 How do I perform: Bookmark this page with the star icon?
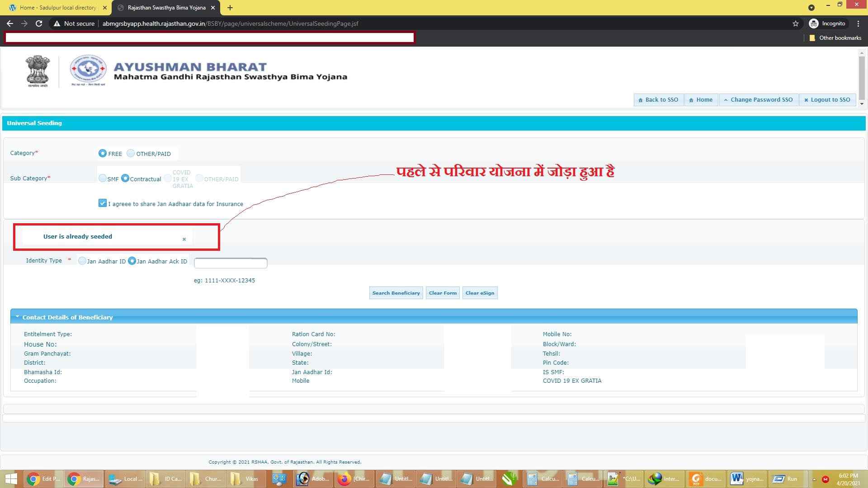[796, 23]
